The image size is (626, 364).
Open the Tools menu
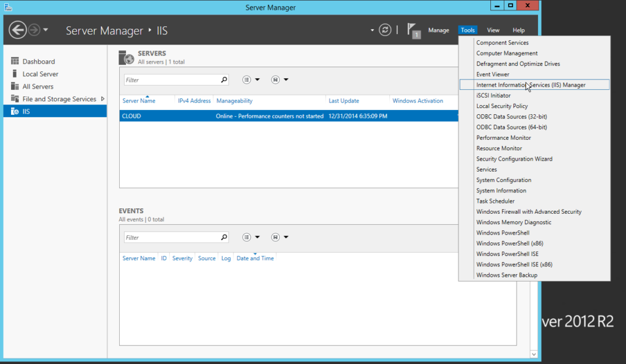click(x=468, y=29)
